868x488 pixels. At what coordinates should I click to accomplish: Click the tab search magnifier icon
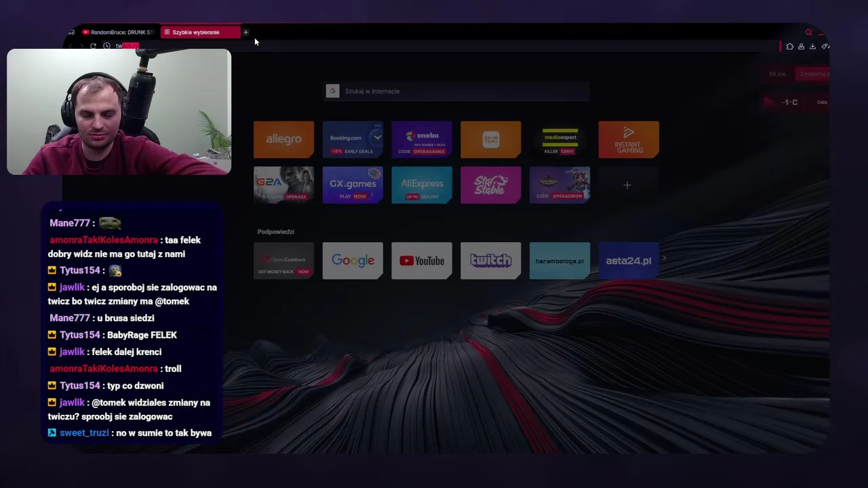click(x=808, y=32)
